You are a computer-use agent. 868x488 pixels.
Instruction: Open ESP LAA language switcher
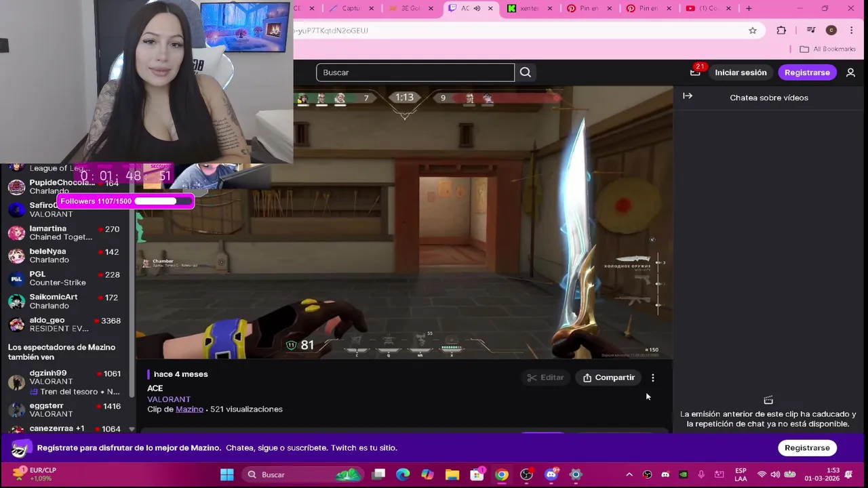(x=741, y=474)
